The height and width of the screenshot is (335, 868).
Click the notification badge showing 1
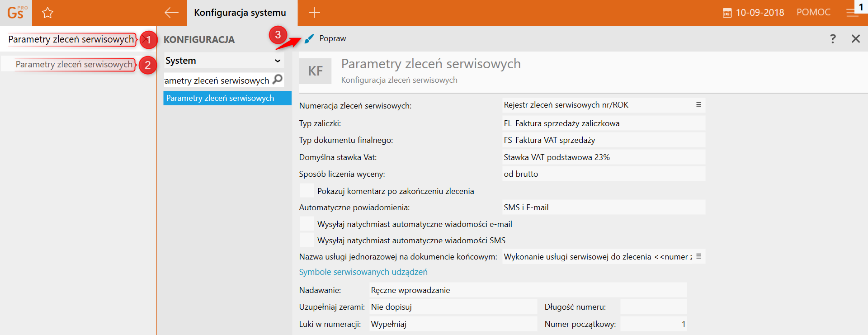[x=861, y=6]
